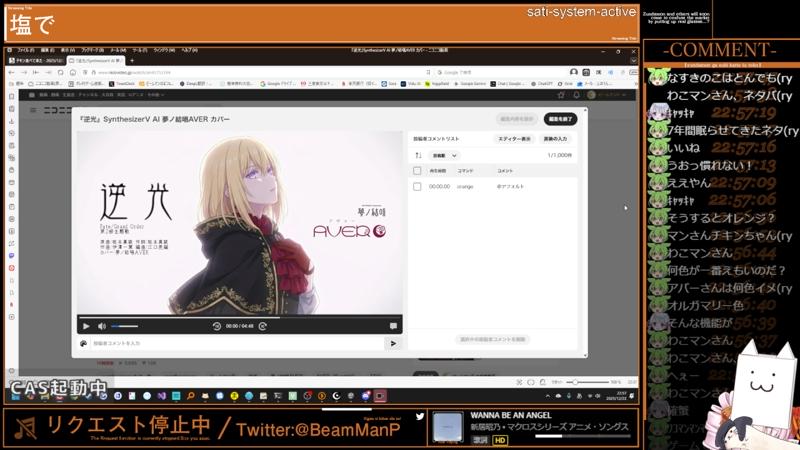
Task: Click the greyed save-edits button in the dialog header
Action: pyautogui.click(x=517, y=119)
